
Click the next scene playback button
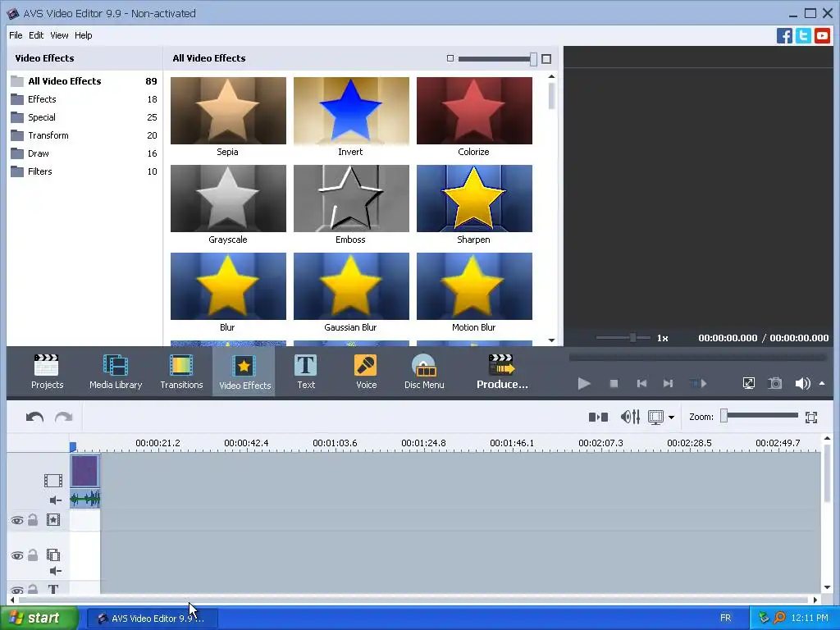tap(698, 384)
